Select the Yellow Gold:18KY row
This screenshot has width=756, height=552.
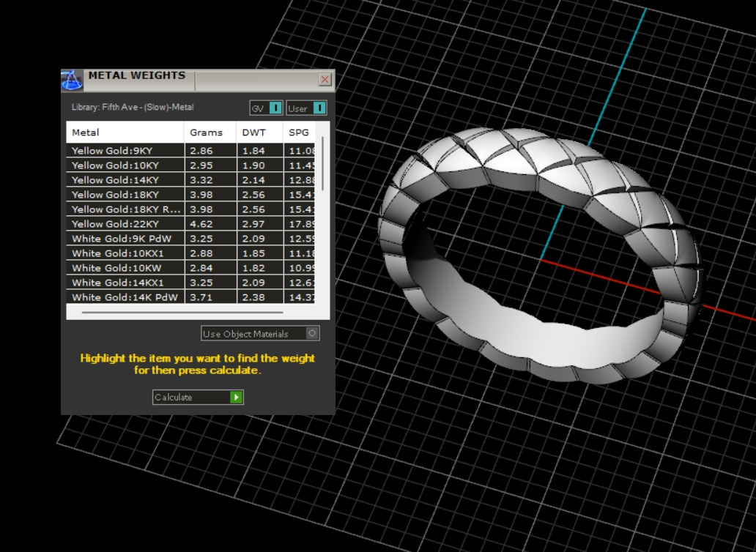[190, 195]
